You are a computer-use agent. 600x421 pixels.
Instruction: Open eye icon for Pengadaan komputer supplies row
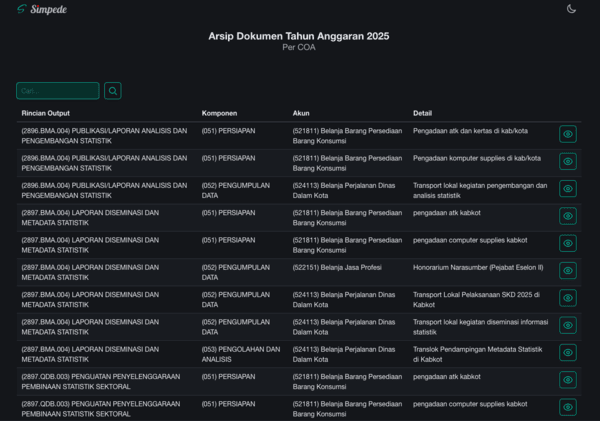[567, 162]
